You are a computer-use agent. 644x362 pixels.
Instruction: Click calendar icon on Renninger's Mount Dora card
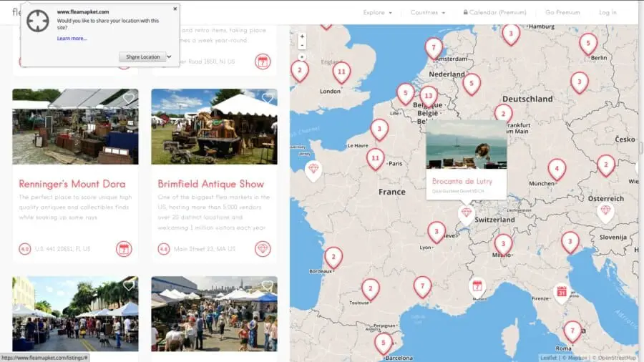click(124, 249)
